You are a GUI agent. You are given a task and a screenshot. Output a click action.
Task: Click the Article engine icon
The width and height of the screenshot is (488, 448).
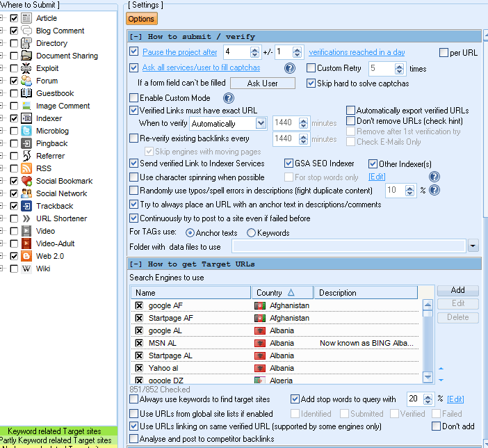pyautogui.click(x=26, y=18)
